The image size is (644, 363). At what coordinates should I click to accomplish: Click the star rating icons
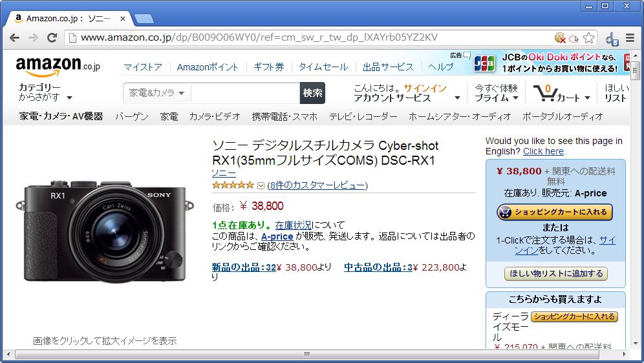click(x=233, y=185)
